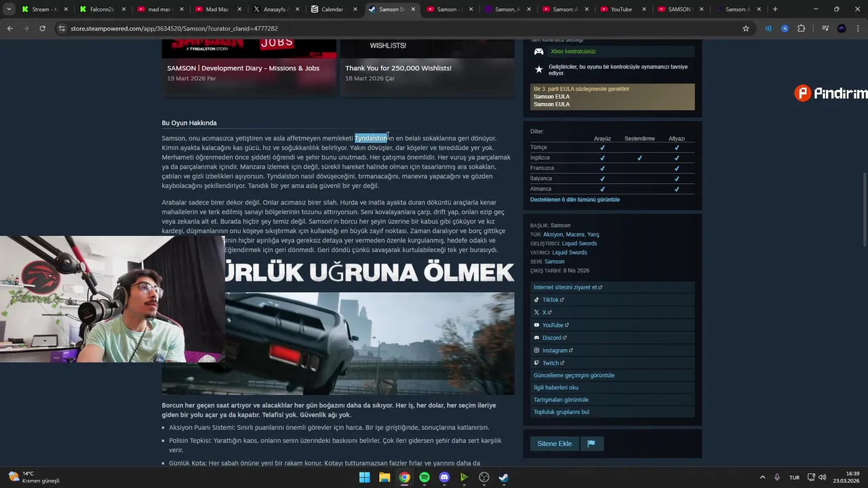Click the flag report button beside Sitene Ekle
Screen dimensions: 868x488
point(591,444)
